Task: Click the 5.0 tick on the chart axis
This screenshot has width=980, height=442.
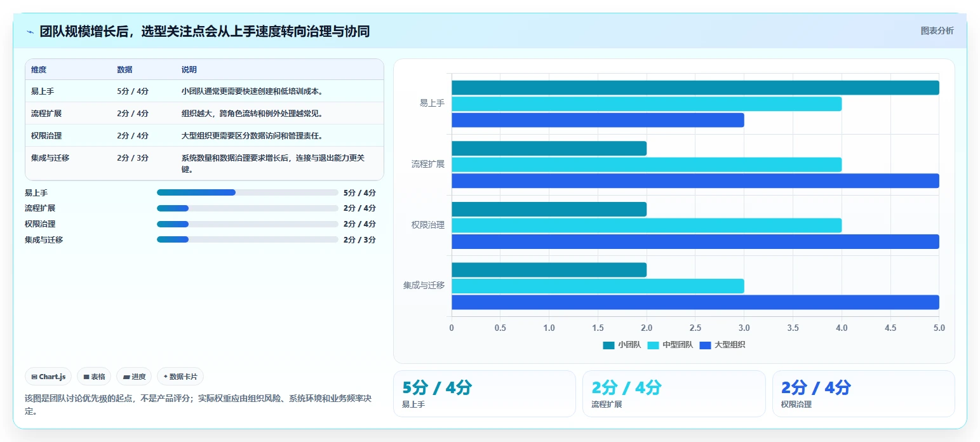Action: pos(939,328)
